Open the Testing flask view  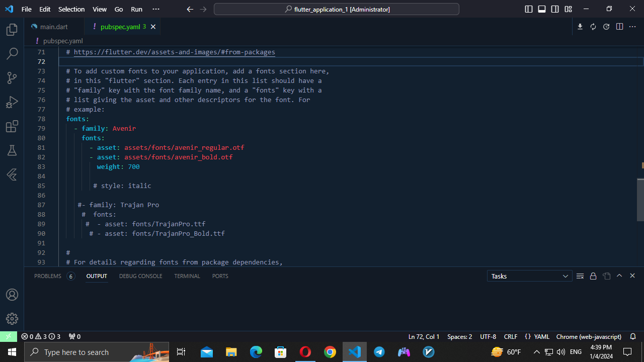[x=12, y=150]
